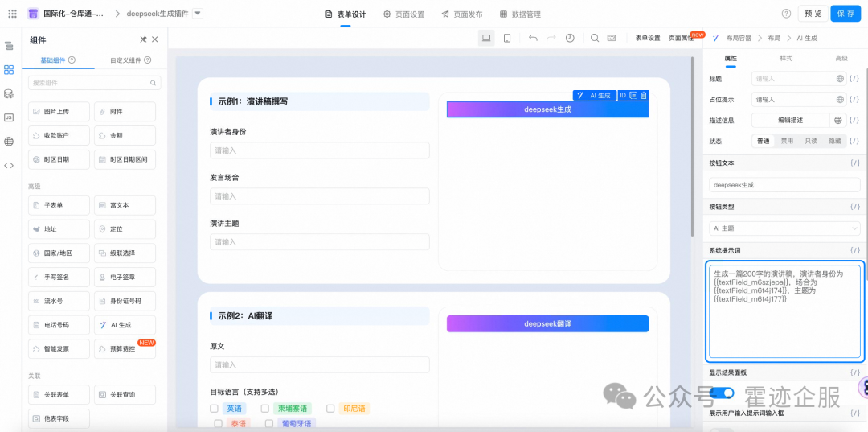Bind variable for 按钮文本 using {/} icon
The height and width of the screenshot is (432, 868).
[854, 163]
